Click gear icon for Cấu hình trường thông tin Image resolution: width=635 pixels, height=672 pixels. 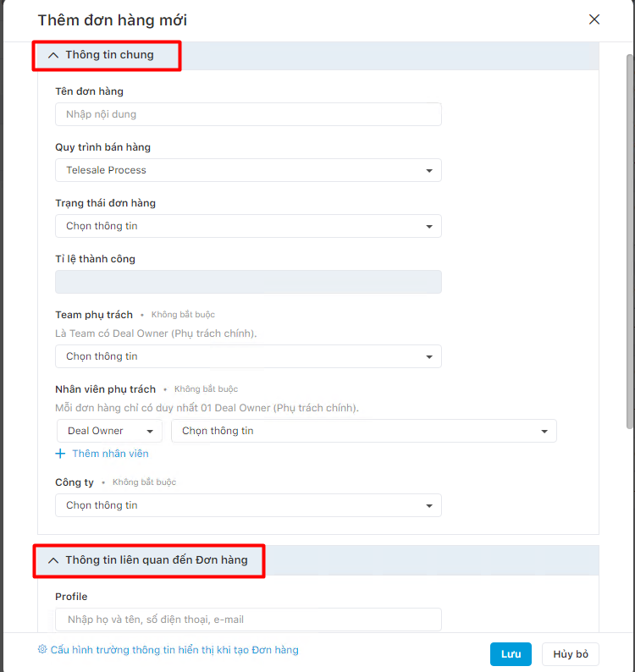pyautogui.click(x=42, y=649)
